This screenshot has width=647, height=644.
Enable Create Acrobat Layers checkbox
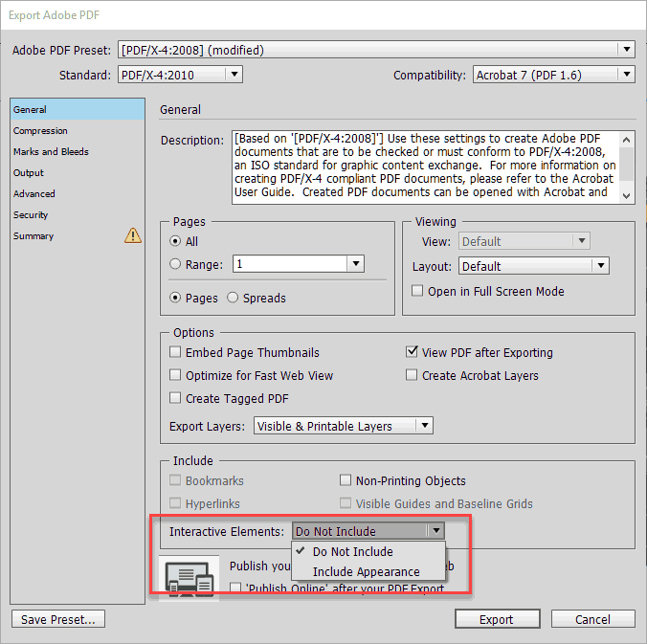412,375
